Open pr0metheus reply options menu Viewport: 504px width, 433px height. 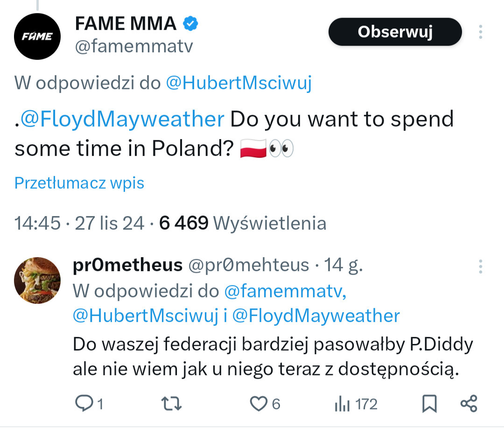(x=480, y=266)
